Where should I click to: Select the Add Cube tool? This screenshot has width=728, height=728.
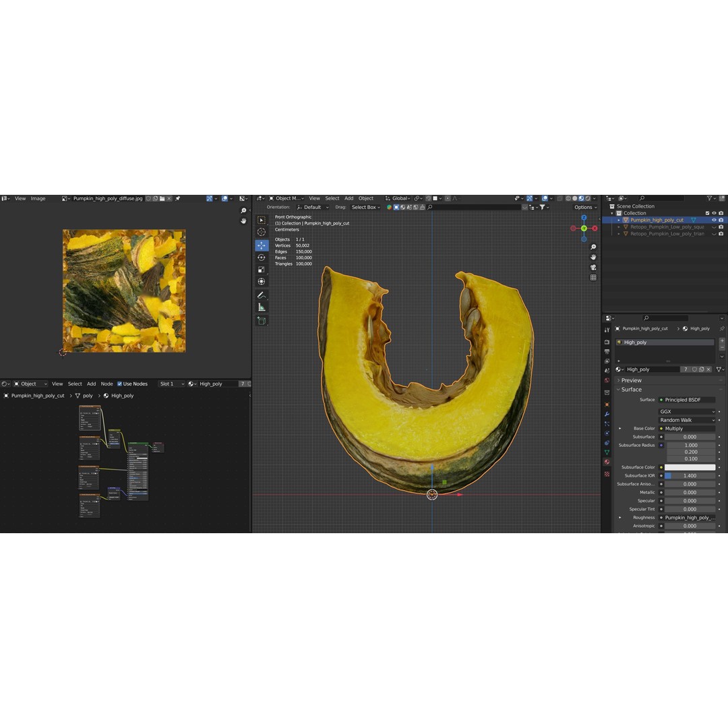[262, 321]
